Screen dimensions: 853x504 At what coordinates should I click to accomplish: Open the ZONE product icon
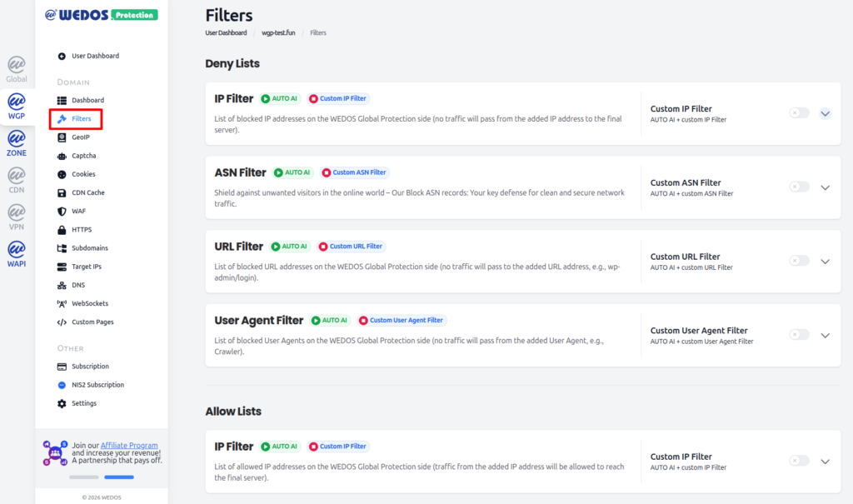click(17, 143)
